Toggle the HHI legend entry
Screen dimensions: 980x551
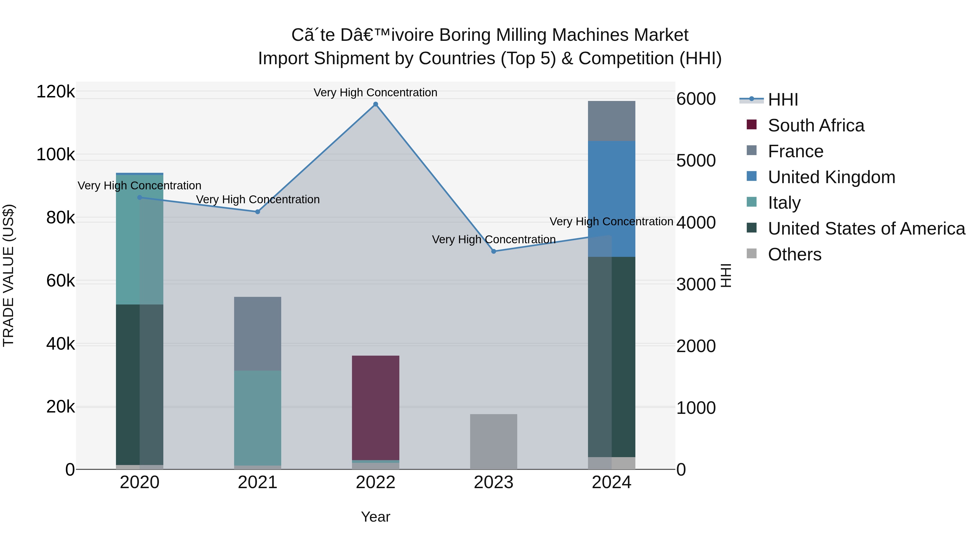coord(768,100)
